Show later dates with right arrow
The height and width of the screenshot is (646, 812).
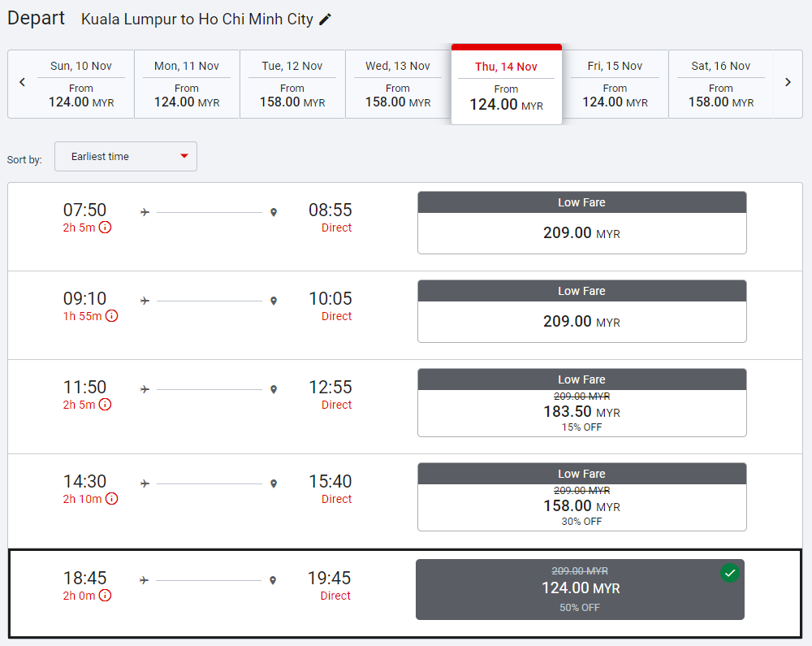(788, 82)
